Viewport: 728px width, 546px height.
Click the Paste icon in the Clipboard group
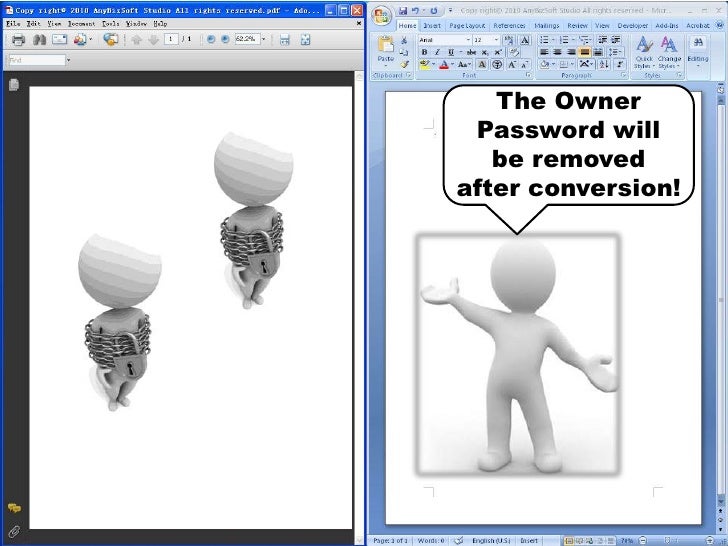pyautogui.click(x=387, y=46)
